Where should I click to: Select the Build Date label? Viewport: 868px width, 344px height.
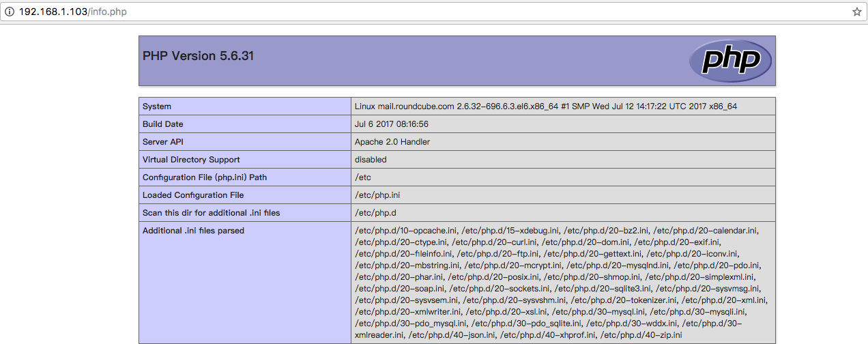163,124
